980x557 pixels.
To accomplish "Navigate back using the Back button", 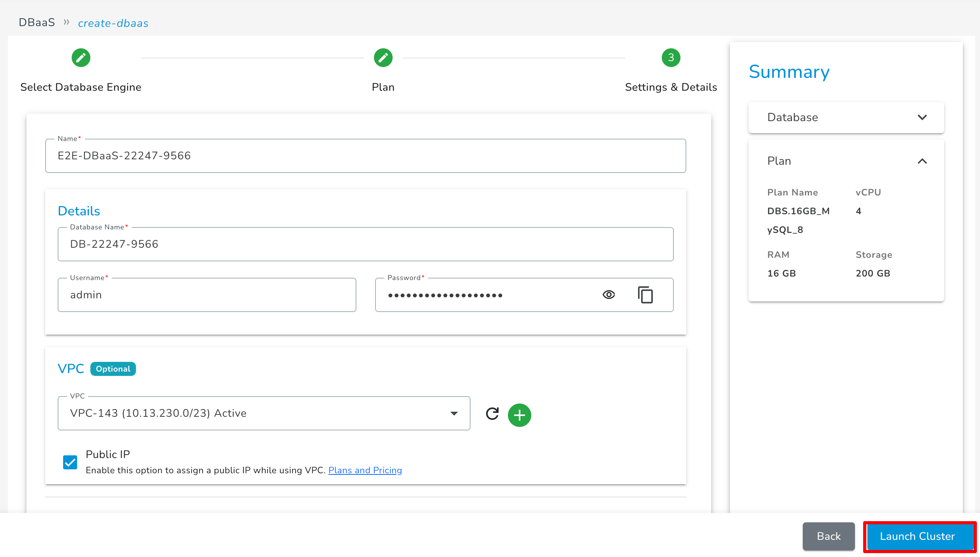I will coord(828,536).
